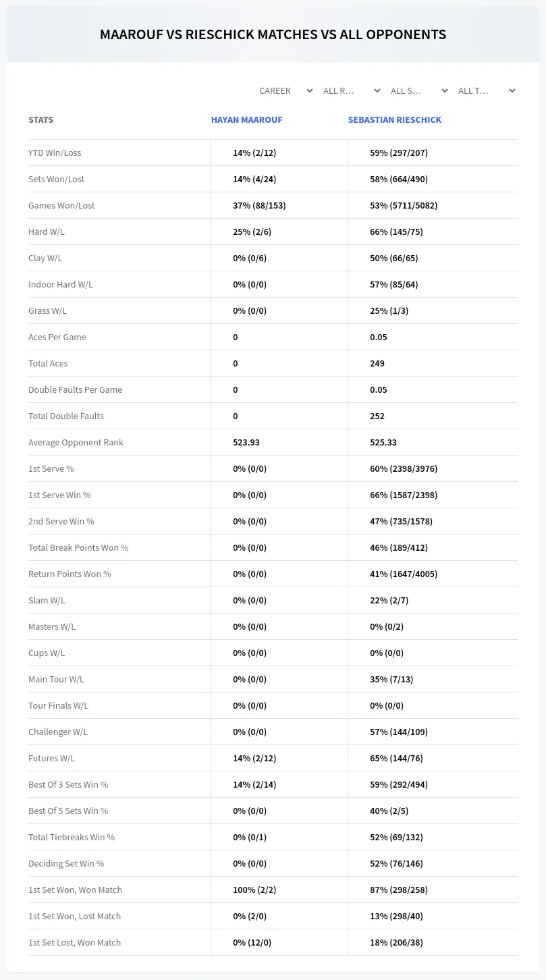Viewport: 546px width, 980px height.
Task: Click chevron arrow of ALL T... dropdown
Action: pyautogui.click(x=512, y=90)
